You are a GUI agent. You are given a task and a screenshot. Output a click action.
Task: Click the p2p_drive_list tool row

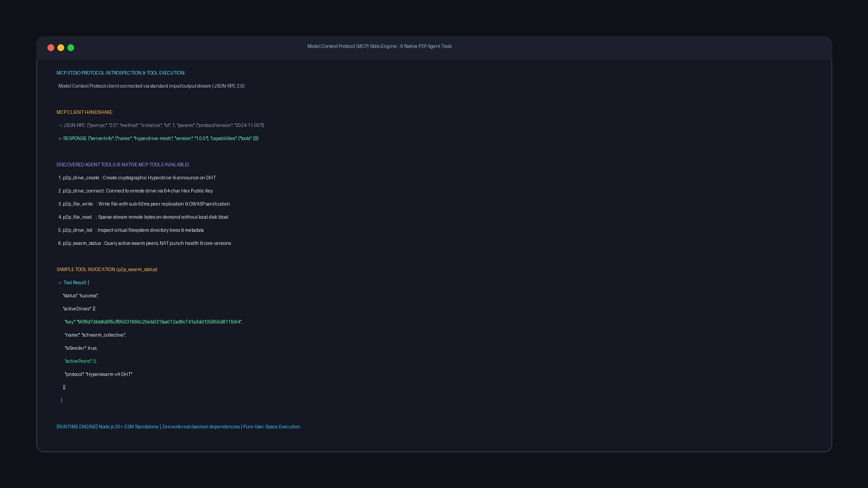coord(131,230)
